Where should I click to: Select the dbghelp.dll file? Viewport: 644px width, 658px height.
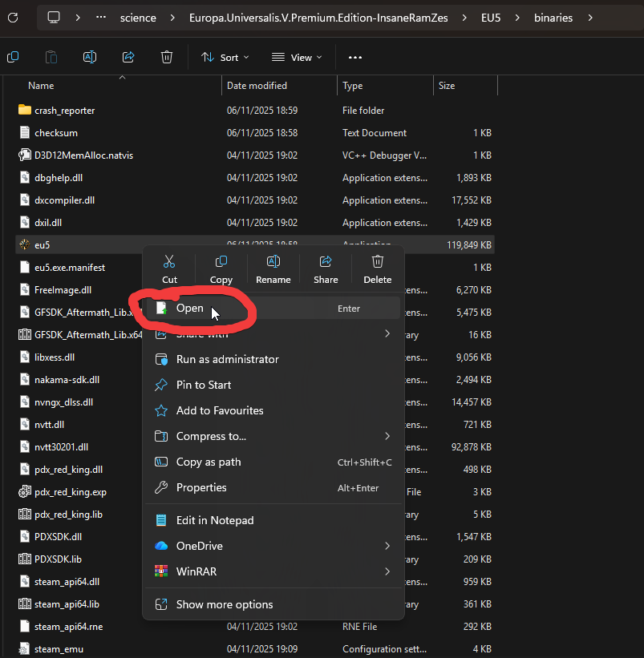(59, 177)
